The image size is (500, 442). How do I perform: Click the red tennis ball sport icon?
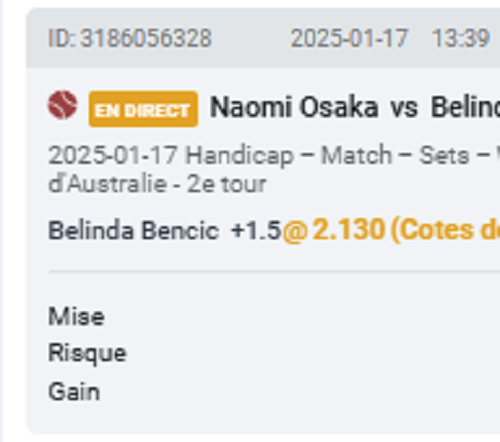coord(63,105)
